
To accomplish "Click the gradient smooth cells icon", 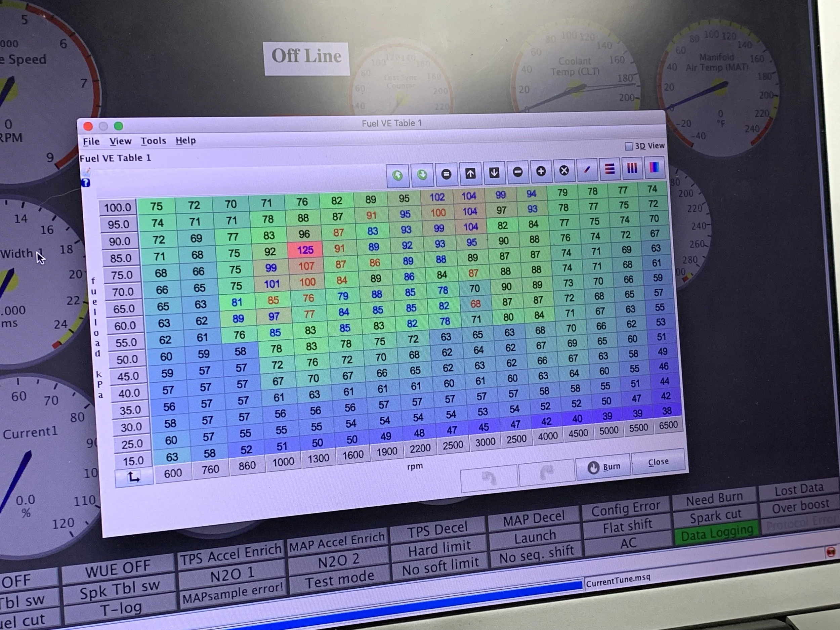I will (x=654, y=167).
